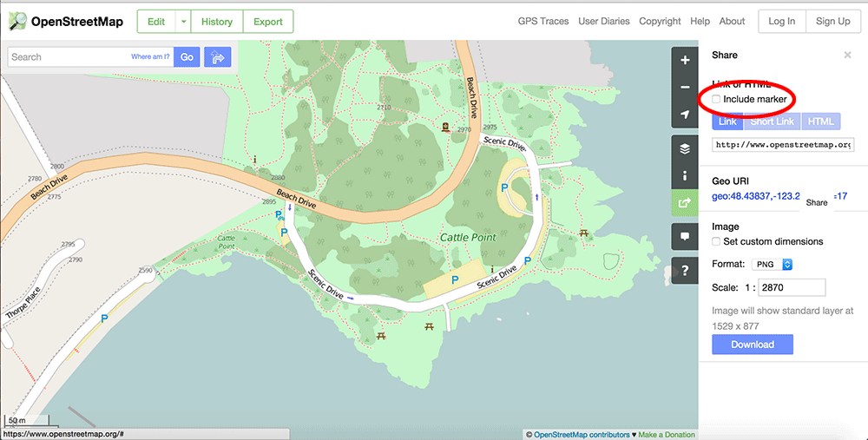Show my location with arrow icon
Screen dimensions: 868x440
[x=685, y=114]
